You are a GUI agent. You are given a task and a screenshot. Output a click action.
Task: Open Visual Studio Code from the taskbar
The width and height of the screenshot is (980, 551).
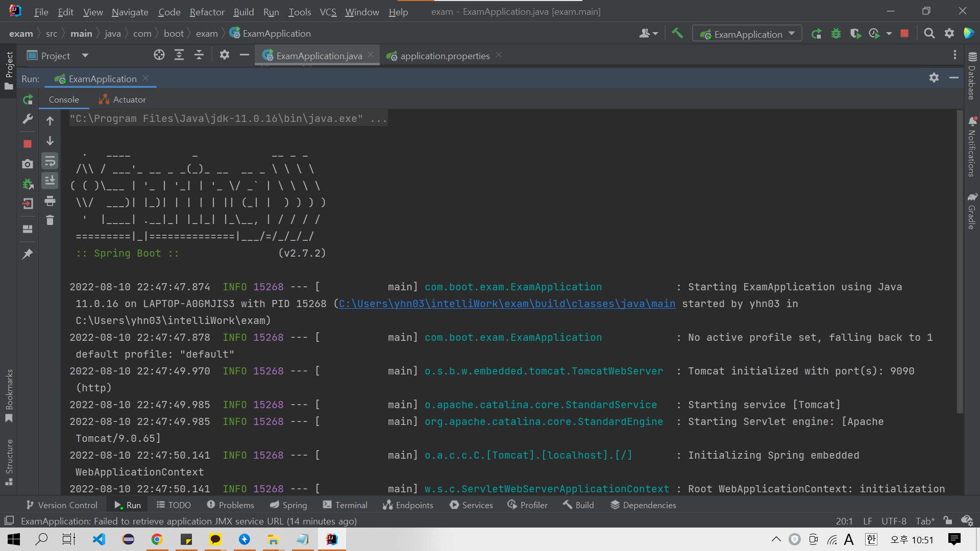[99, 539]
